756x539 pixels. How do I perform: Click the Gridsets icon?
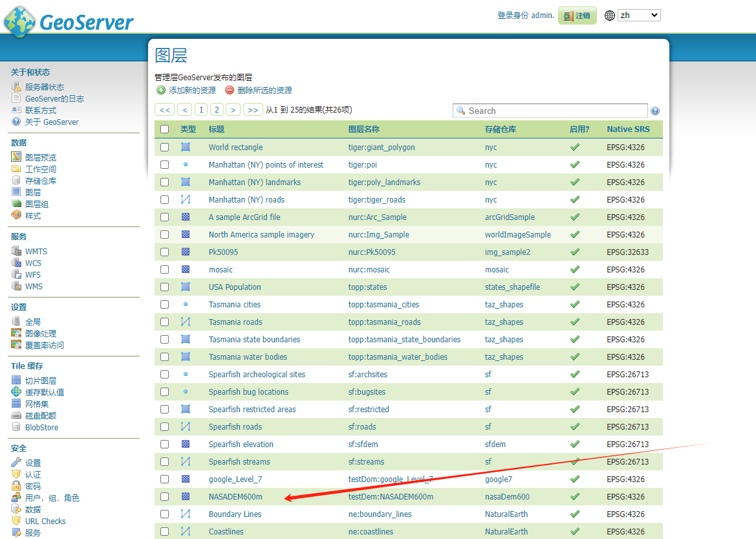(16, 403)
